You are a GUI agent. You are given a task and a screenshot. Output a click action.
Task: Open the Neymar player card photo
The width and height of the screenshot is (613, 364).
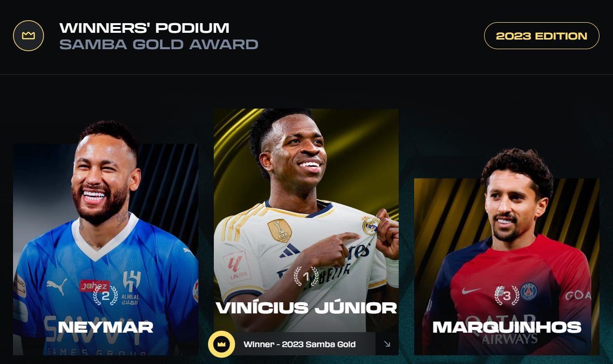pos(105,239)
